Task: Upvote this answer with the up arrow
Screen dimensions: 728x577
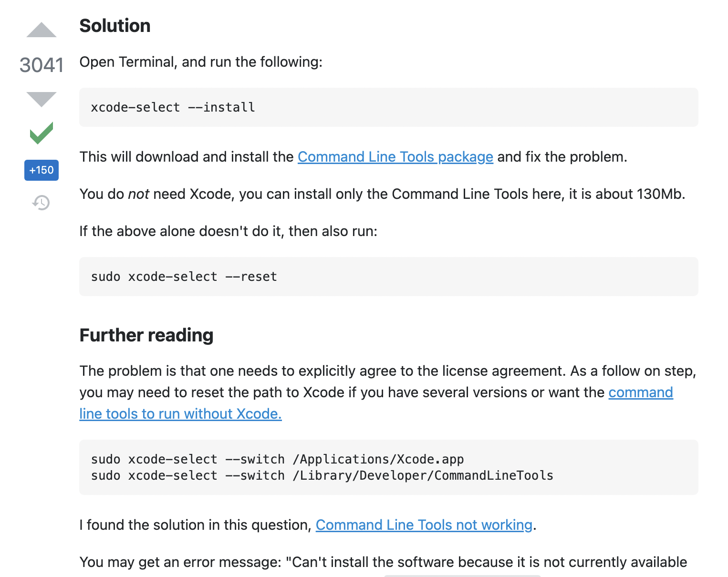Action: [x=42, y=30]
